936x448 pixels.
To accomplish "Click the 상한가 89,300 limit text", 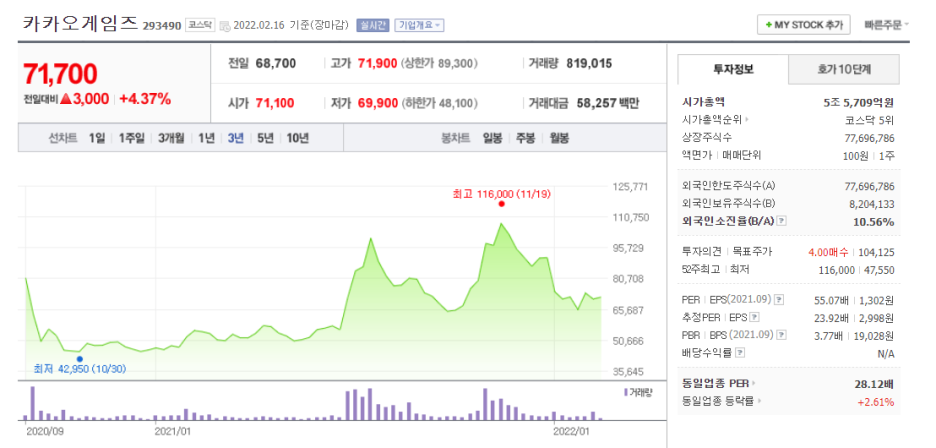I will pos(439,63).
